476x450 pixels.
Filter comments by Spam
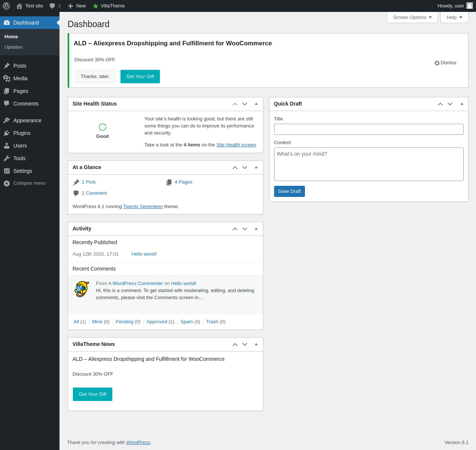click(187, 322)
